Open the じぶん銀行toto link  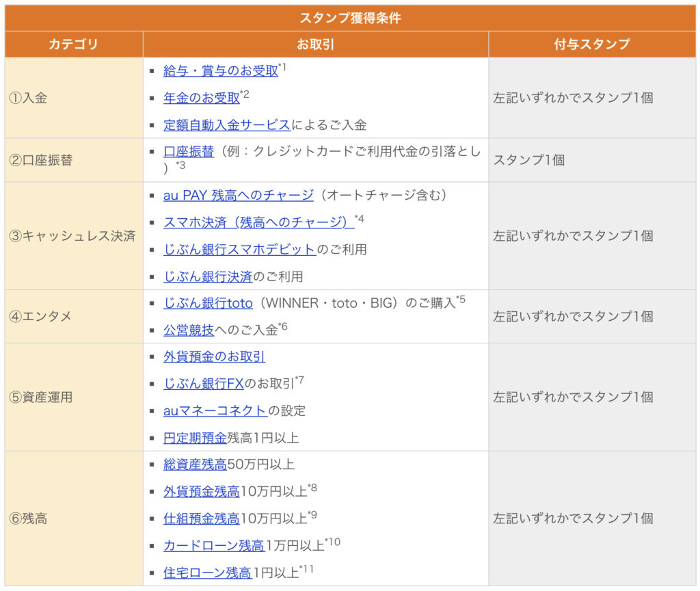click(x=208, y=303)
